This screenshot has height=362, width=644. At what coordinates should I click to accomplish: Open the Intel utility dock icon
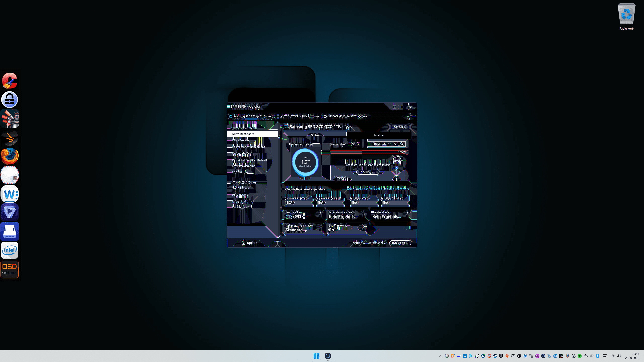click(10, 250)
